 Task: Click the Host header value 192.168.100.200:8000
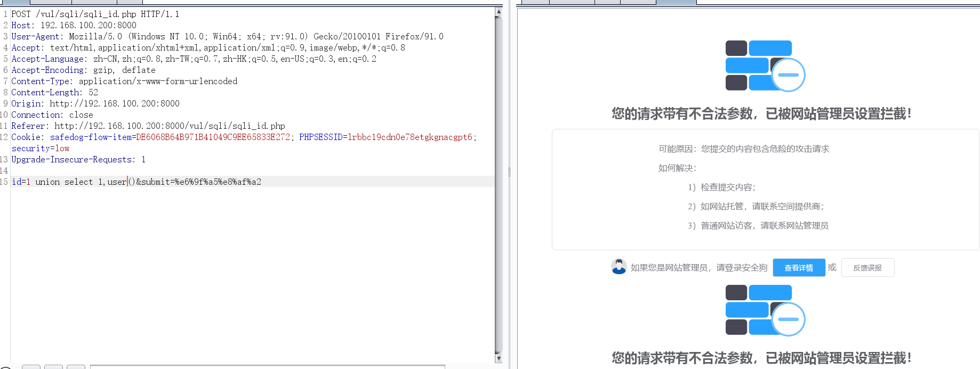pyautogui.click(x=89, y=25)
